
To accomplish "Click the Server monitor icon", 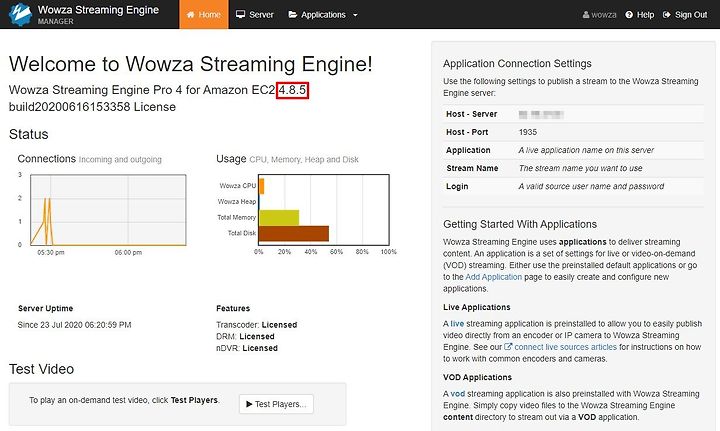I will click(x=241, y=14).
